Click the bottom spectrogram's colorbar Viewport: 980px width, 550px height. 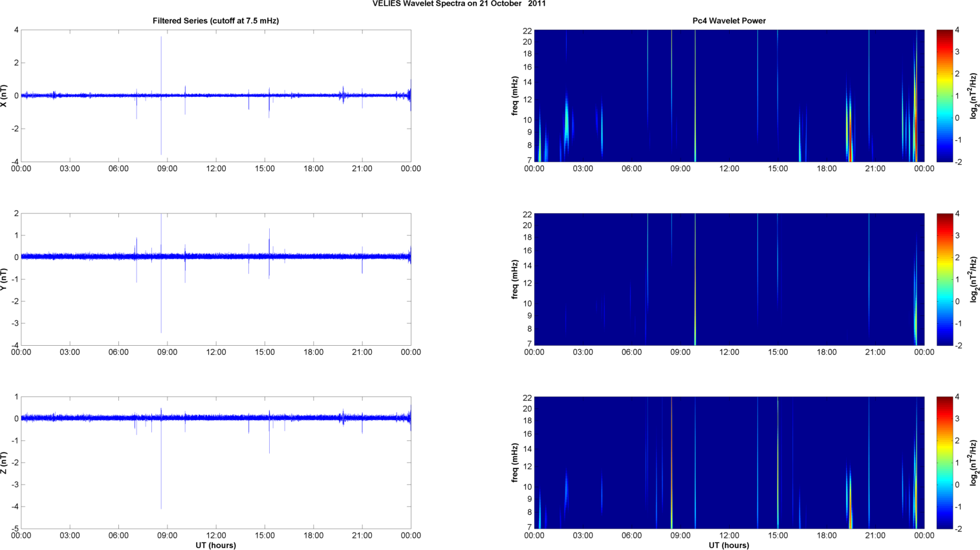[x=944, y=463]
